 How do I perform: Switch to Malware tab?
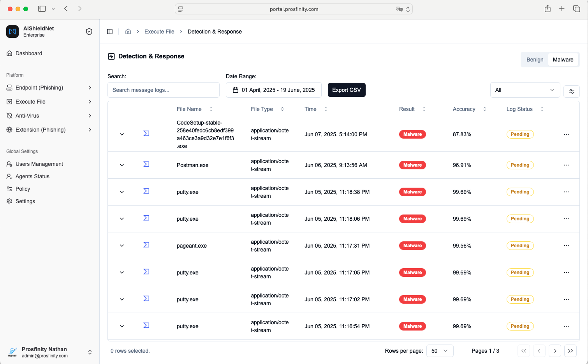tap(563, 60)
